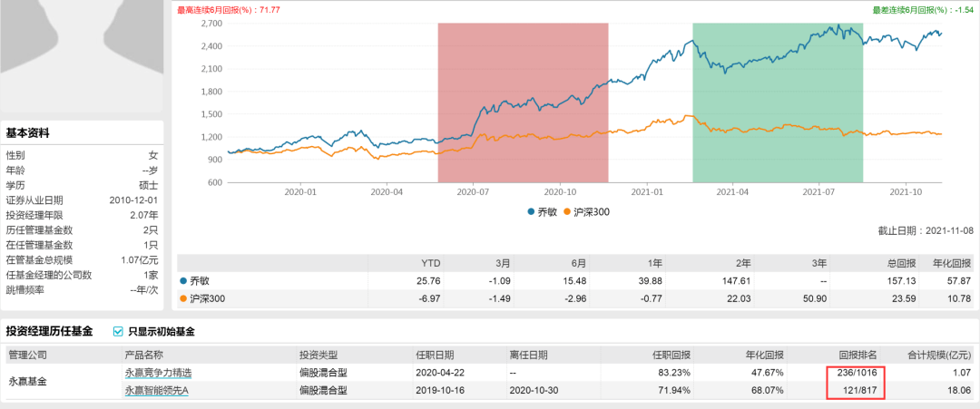Sort by 回报排名 column header
Screen dimensions: 980x409
click(x=861, y=355)
